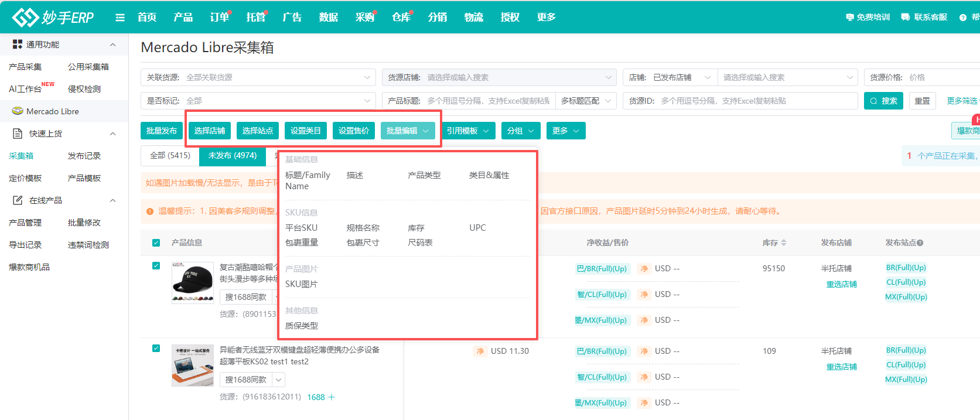Click the 巴/BR(Full)(Up) tag for cap product

(x=602, y=269)
